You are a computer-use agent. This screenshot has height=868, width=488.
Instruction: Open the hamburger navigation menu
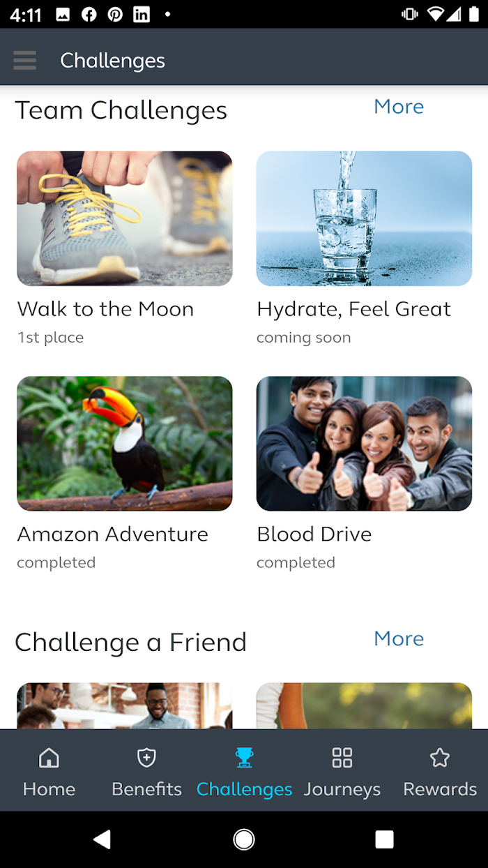[x=24, y=60]
